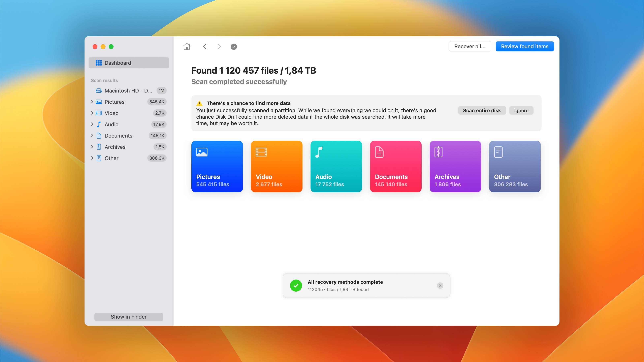Click the 145,1K badge next to Documents
The height and width of the screenshot is (362, 644).
[x=158, y=135]
